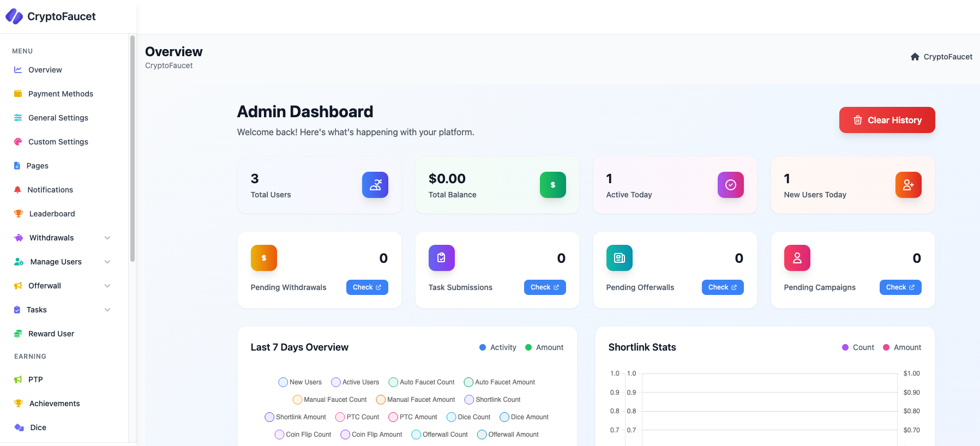
Task: Click Check for Pending Campaigns
Action: 900,287
